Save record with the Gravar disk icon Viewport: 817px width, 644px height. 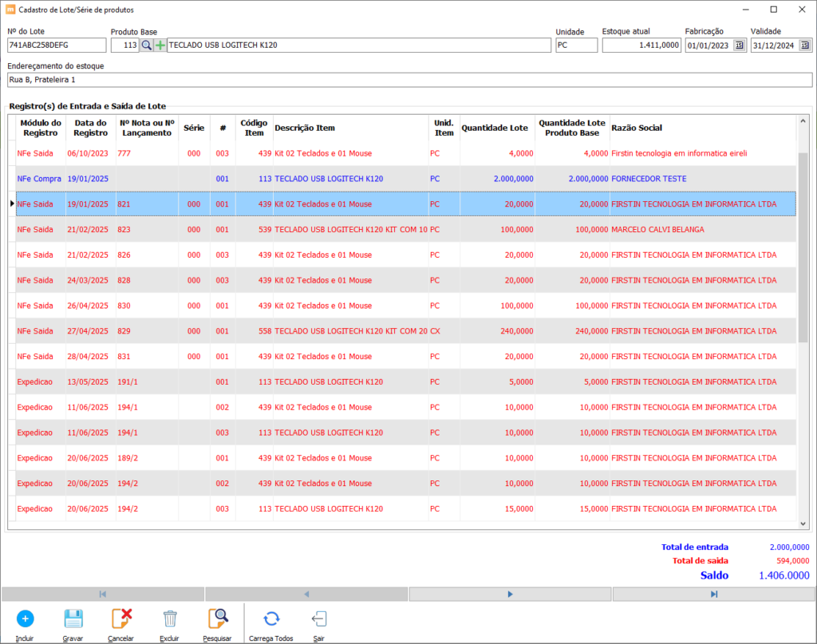[x=73, y=618]
